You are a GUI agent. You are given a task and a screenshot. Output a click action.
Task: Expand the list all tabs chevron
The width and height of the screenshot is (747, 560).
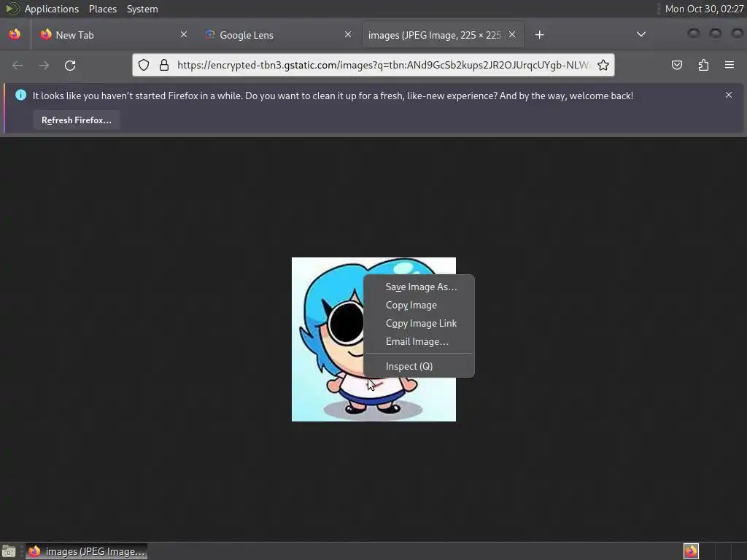click(x=641, y=34)
